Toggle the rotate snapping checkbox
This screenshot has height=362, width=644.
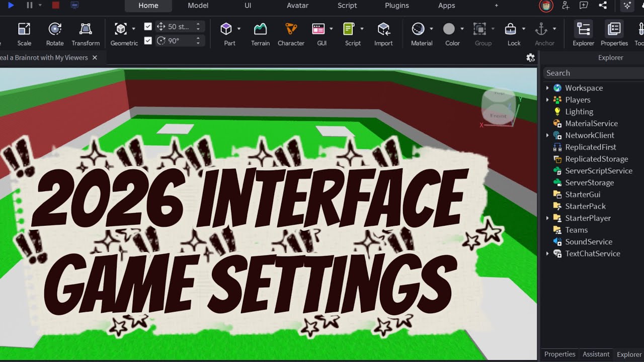[148, 41]
